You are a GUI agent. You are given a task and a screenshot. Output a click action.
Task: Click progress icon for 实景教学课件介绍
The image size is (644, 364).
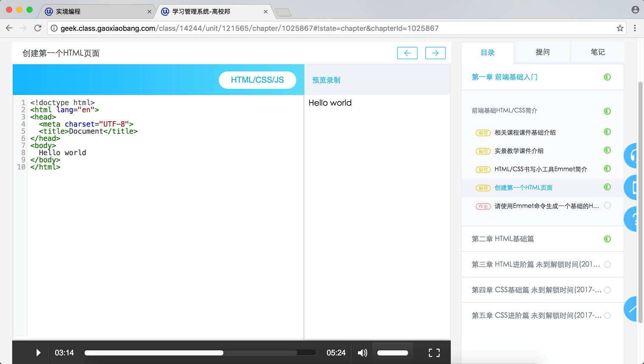[x=607, y=150]
